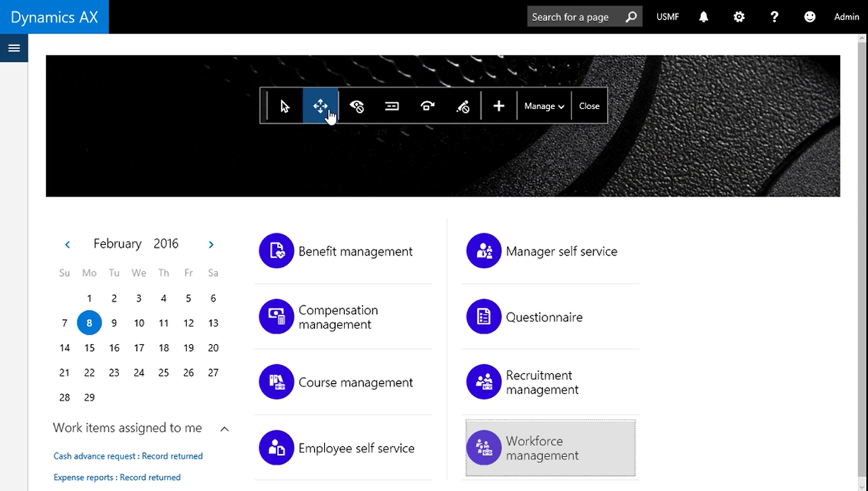The height and width of the screenshot is (491, 868).
Task: Click the Summary field icon in toolbar
Action: coord(392,106)
